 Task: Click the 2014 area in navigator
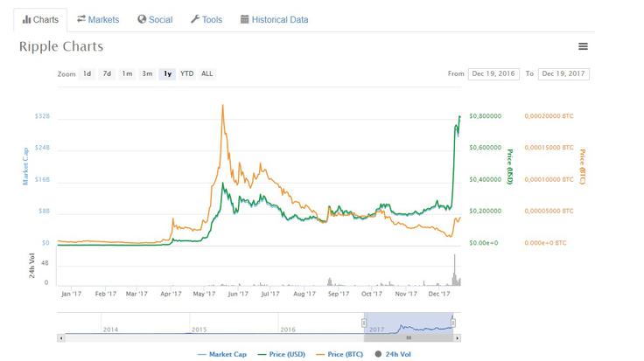coord(110,329)
